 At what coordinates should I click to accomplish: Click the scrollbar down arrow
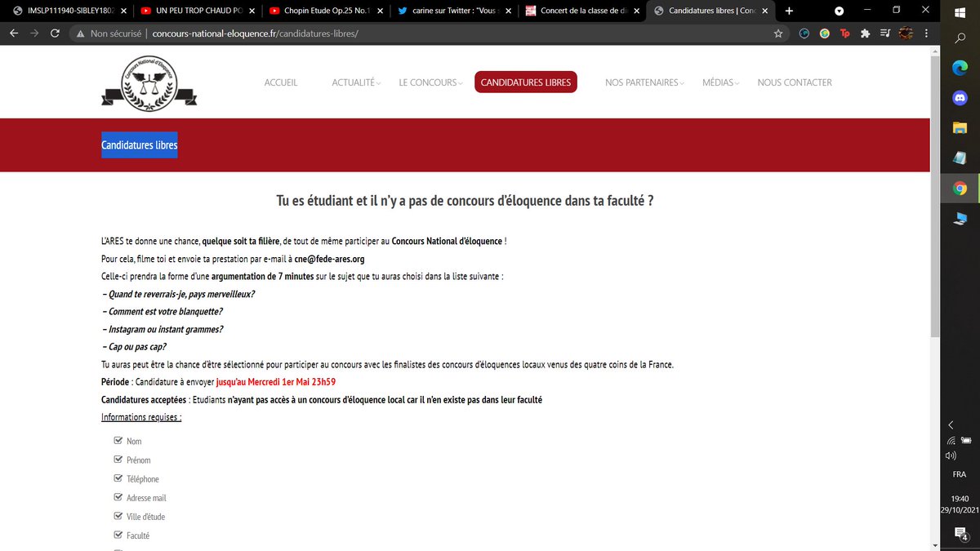tap(935, 545)
